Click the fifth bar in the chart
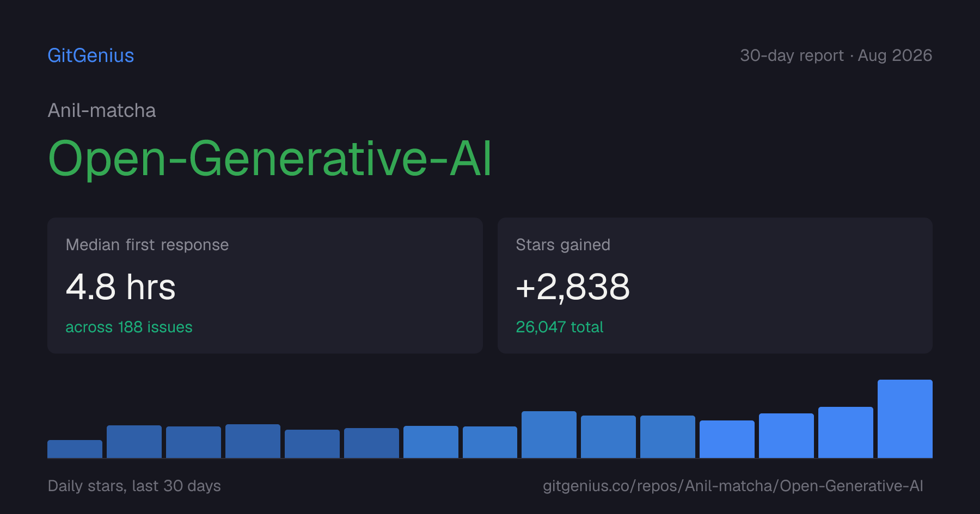 [x=312, y=444]
